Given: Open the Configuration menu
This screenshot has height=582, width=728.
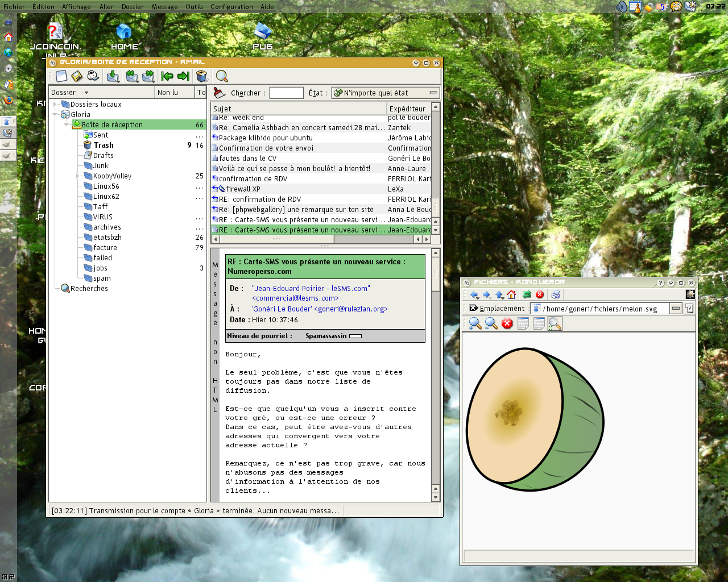Looking at the screenshot, I should coord(231,7).
